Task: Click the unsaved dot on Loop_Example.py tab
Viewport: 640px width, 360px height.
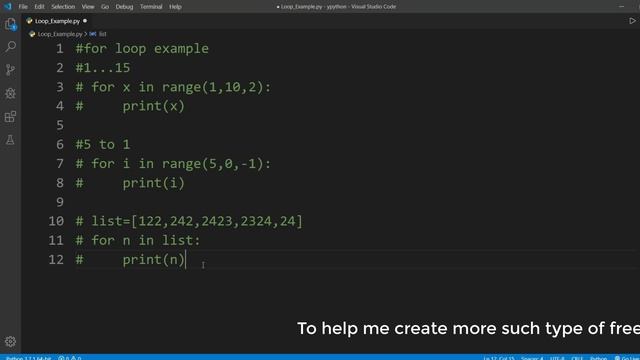Action: 85,21
